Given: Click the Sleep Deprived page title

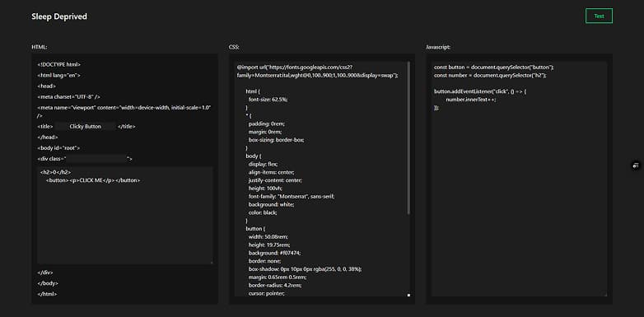Looking at the screenshot, I should pos(59,16).
